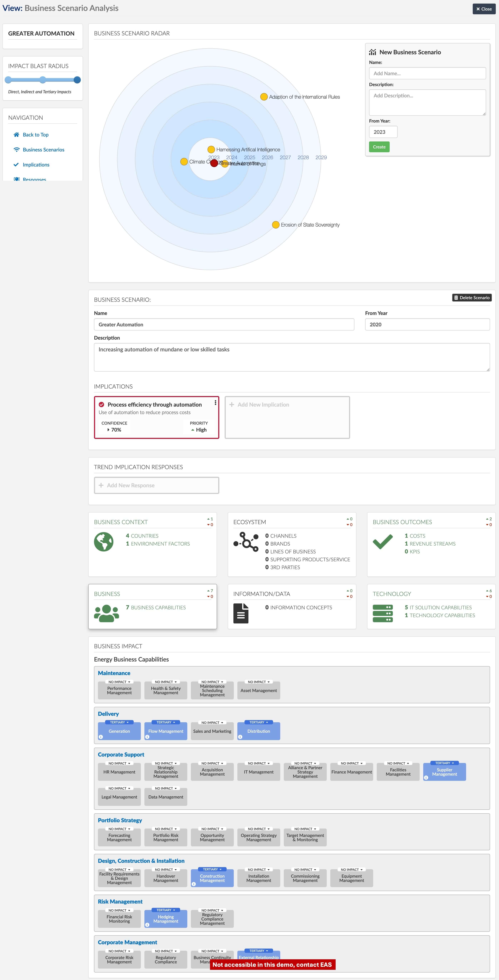
Task: Click the wifi icon beside Business Scenarios
Action: (x=16, y=150)
